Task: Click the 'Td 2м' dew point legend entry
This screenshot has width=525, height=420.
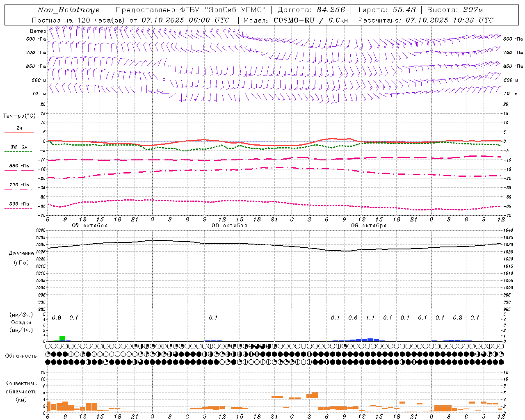Action: pos(19,147)
